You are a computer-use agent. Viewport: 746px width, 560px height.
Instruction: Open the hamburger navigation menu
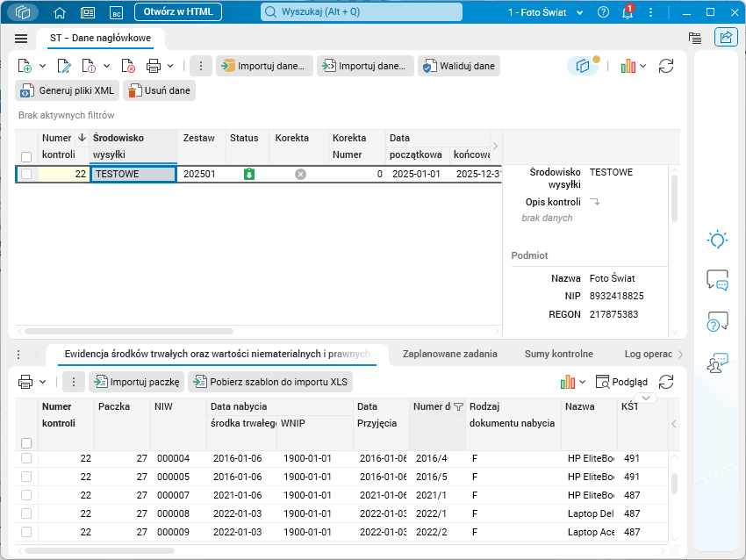coord(21,39)
